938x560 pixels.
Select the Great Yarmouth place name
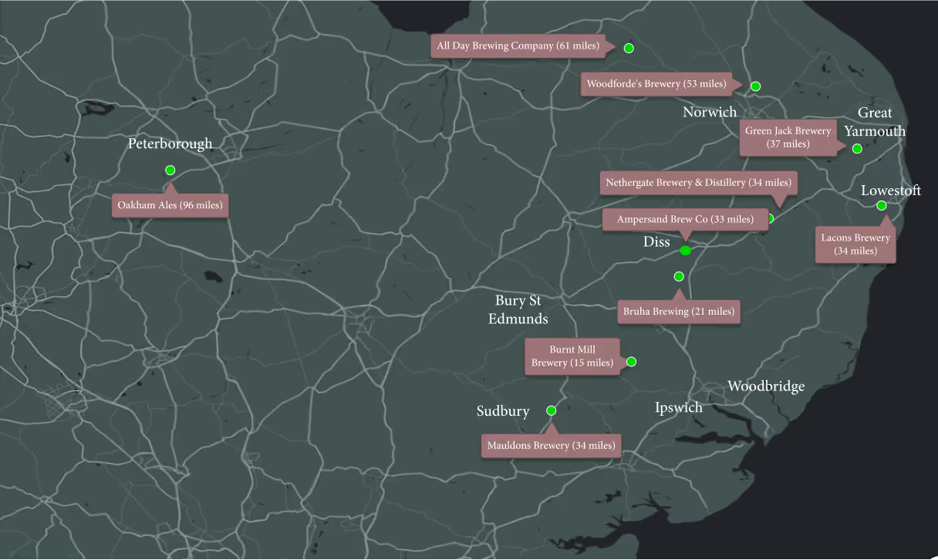[x=875, y=122]
